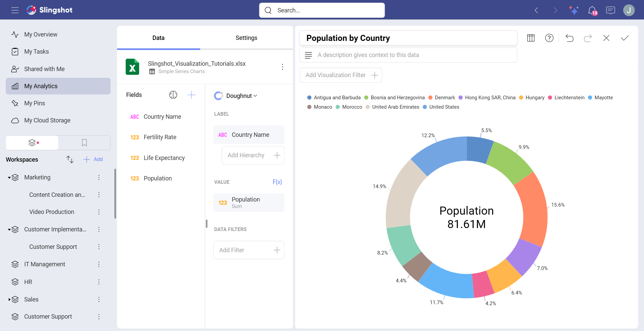Switch to workspaces layers view
Viewport: 644px width, 331px height.
(x=32, y=143)
